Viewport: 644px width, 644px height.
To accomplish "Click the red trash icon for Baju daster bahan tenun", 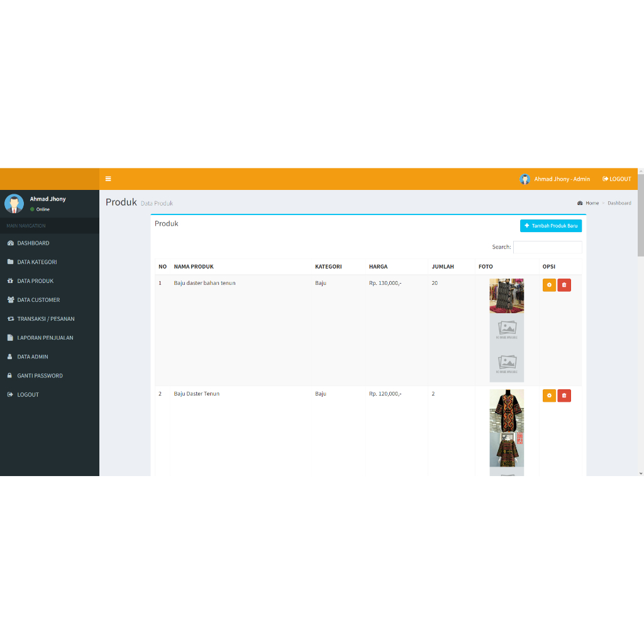I will [564, 285].
